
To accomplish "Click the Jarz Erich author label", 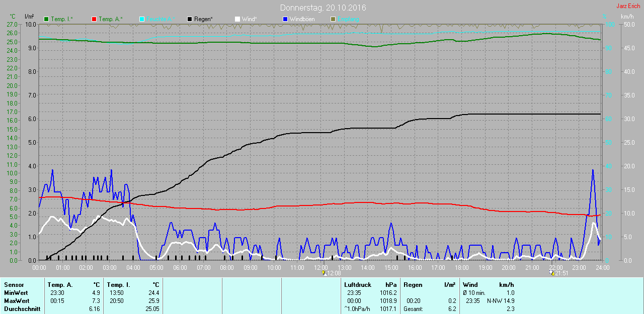I will (628, 6).
